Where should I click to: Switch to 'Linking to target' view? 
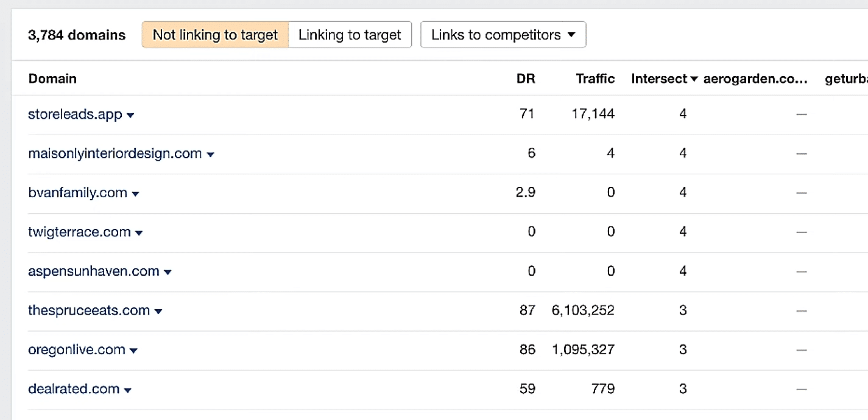[350, 35]
